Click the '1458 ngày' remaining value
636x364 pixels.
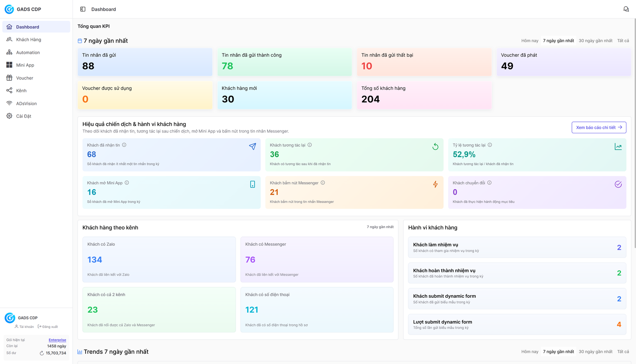[x=57, y=346]
